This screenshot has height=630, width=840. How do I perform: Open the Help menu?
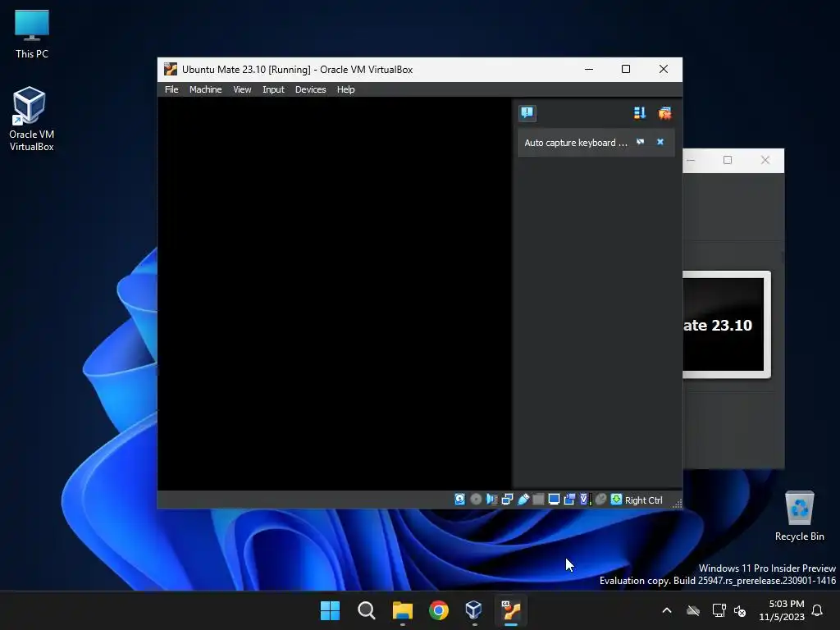[345, 89]
